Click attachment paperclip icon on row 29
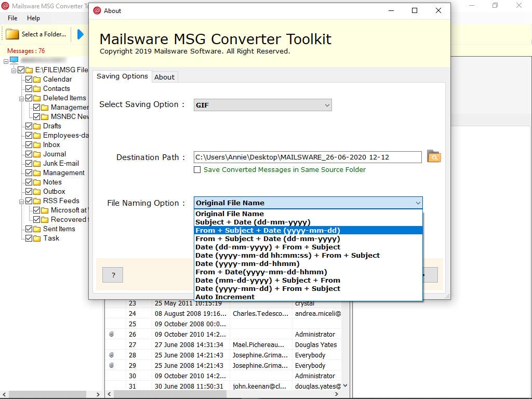This screenshot has height=399, width=532. (x=111, y=365)
